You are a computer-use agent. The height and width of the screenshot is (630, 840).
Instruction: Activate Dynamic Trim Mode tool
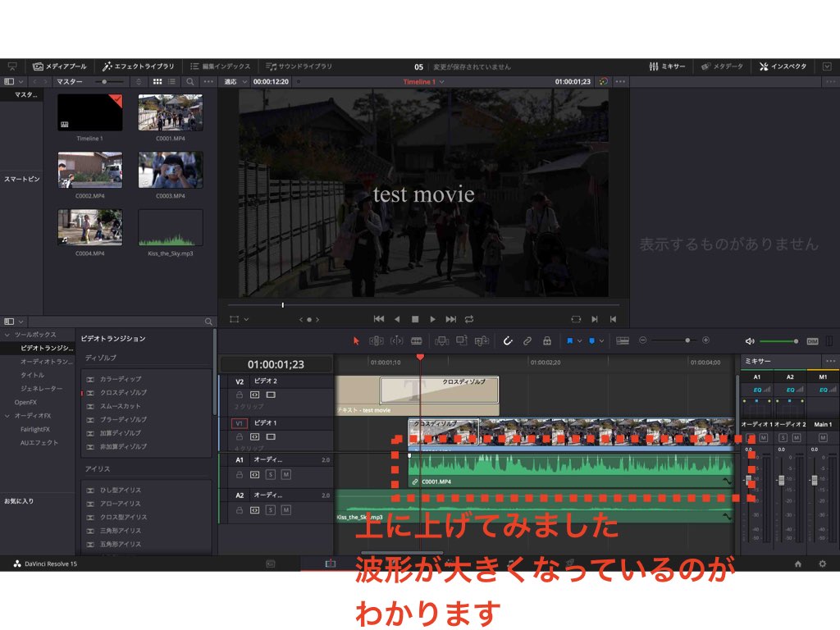coord(396,340)
